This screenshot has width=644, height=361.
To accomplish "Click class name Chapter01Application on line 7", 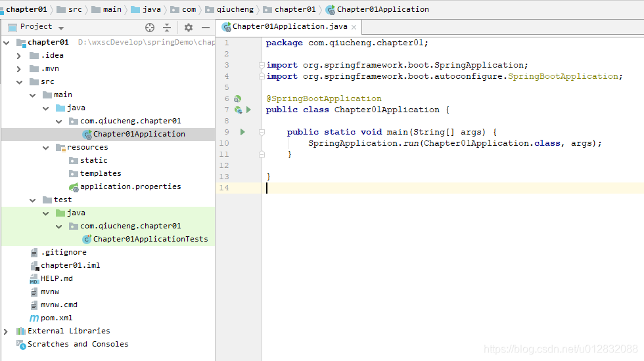I will (387, 110).
